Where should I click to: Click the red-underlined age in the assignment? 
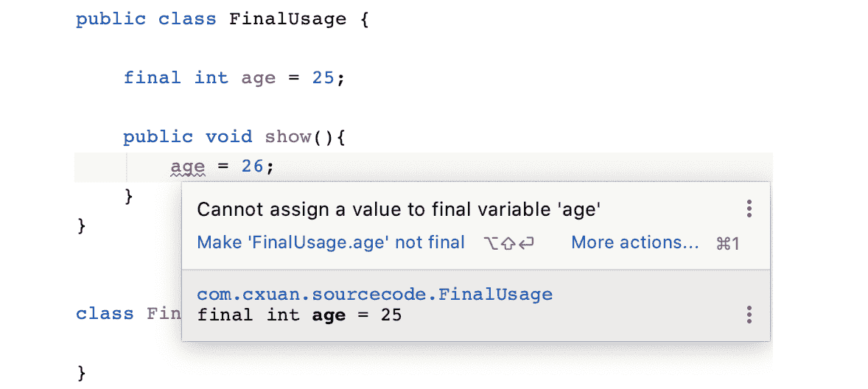point(187,167)
